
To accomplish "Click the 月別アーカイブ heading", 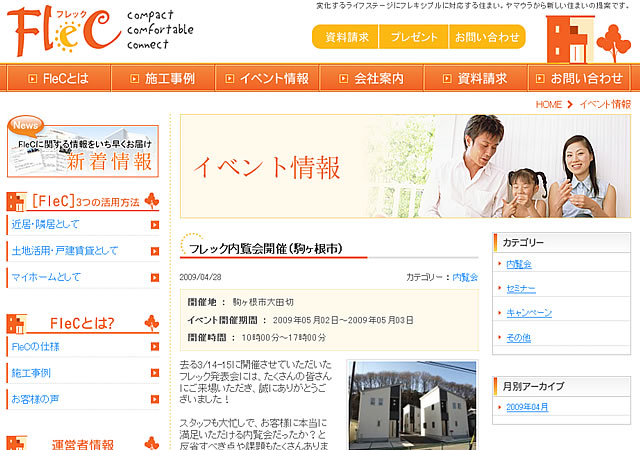I will pyautogui.click(x=533, y=386).
